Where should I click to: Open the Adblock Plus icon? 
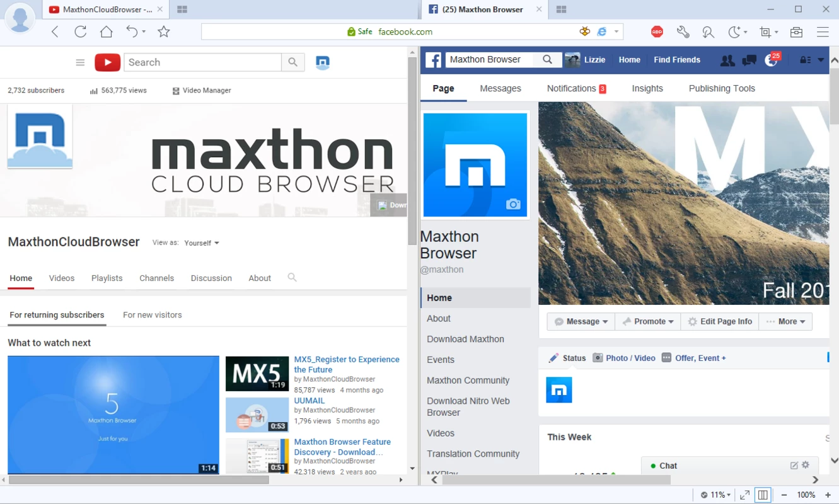657,31
